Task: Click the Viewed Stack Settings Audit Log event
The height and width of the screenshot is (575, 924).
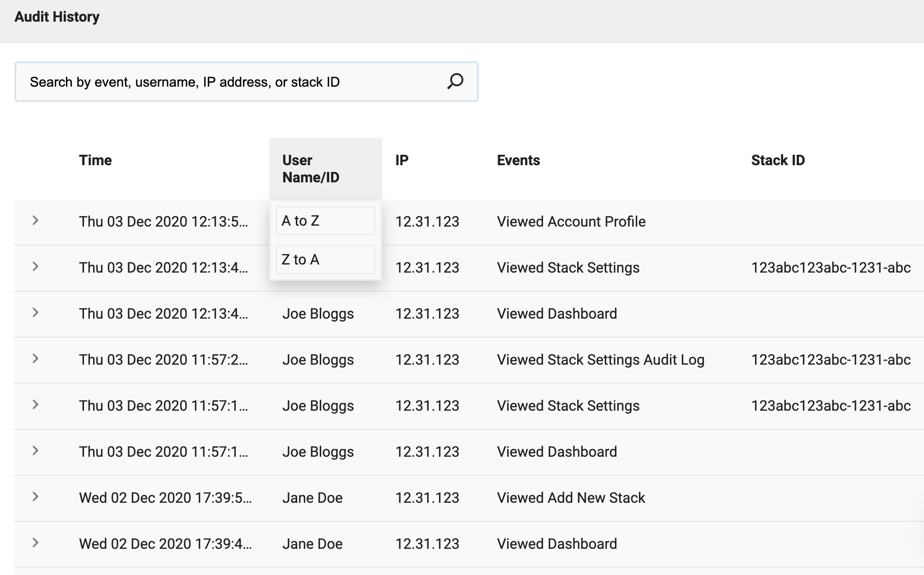Action: [600, 360]
